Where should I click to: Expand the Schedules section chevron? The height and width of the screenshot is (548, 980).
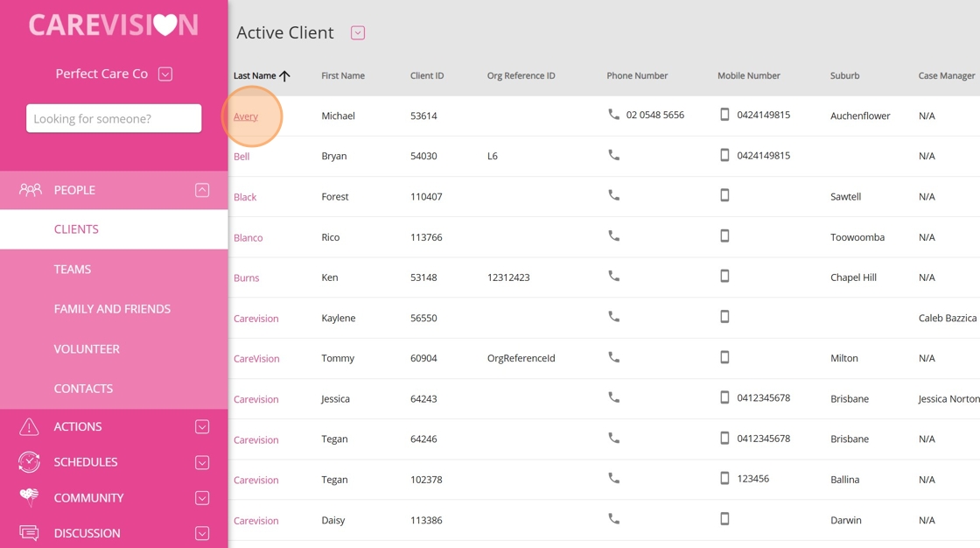202,462
